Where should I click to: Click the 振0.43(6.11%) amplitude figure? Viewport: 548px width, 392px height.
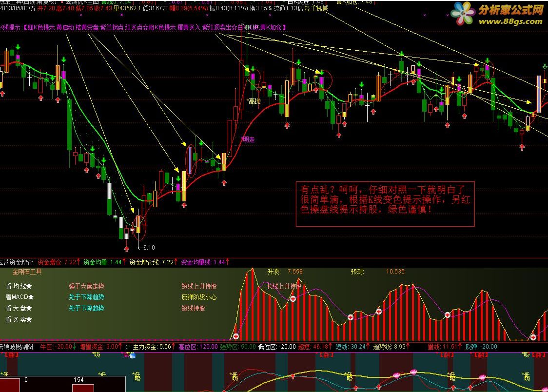tap(229, 8)
